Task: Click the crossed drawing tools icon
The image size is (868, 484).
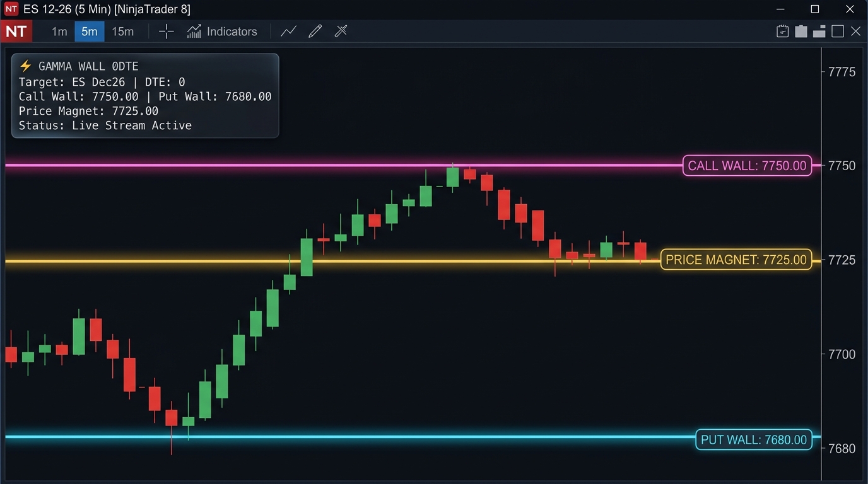Action: point(341,32)
